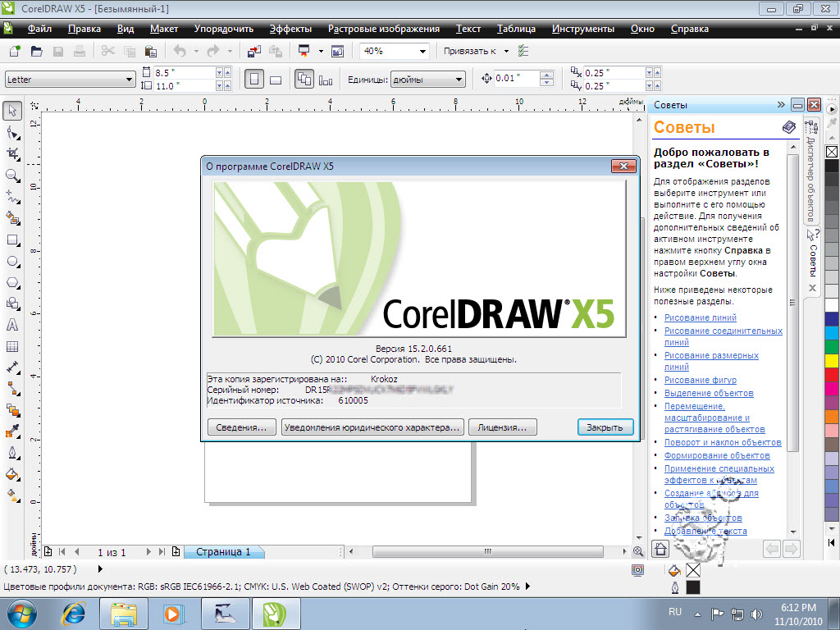Image resolution: width=840 pixels, height=630 pixels.
Task: Select the Crop tool
Action: click(x=12, y=153)
